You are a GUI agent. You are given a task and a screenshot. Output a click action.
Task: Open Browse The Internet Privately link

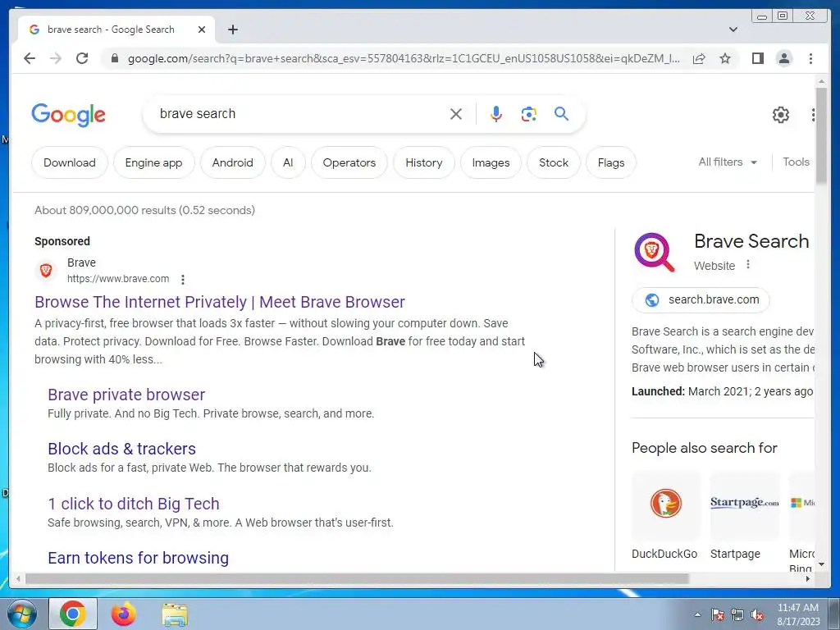coord(220,302)
